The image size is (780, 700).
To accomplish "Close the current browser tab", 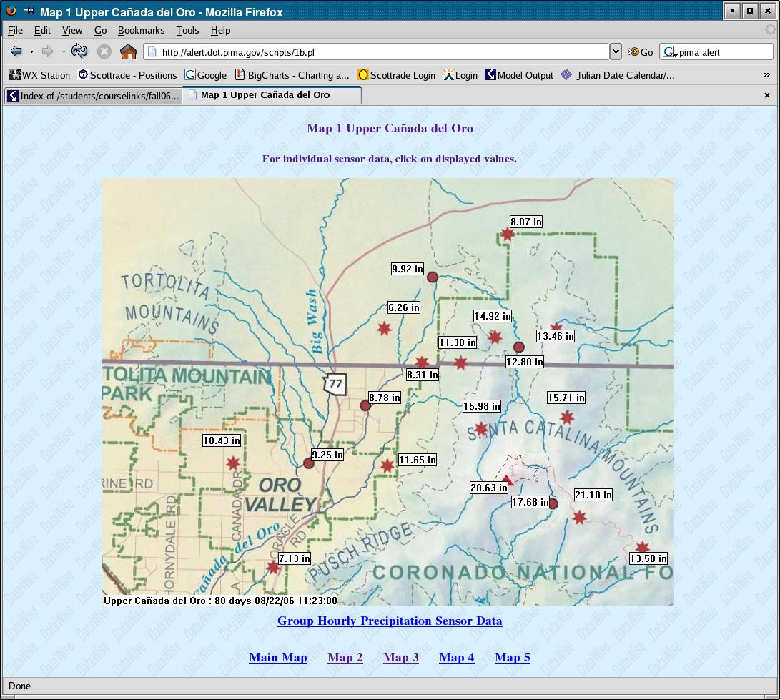I will coord(767,95).
